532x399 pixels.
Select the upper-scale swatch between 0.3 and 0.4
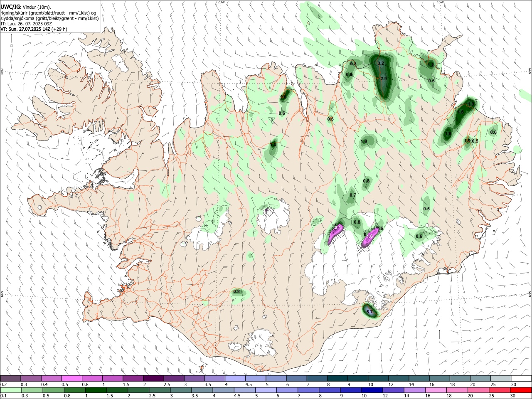[31, 379]
